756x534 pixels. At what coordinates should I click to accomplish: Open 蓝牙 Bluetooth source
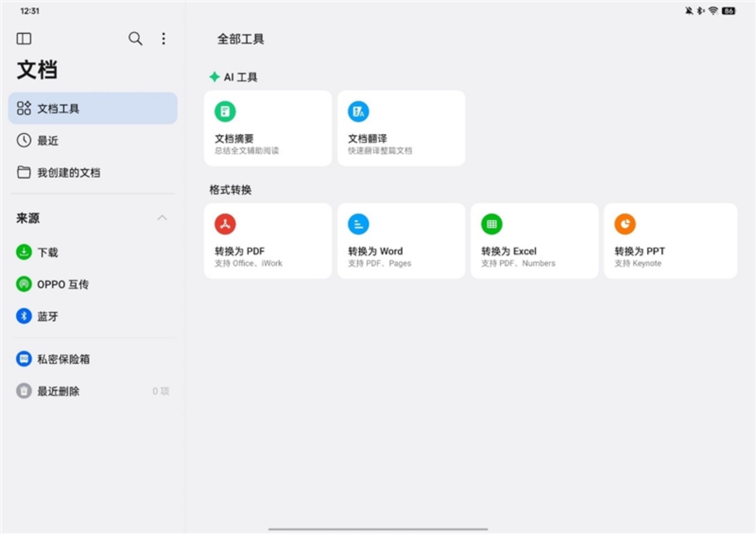pyautogui.click(x=47, y=317)
